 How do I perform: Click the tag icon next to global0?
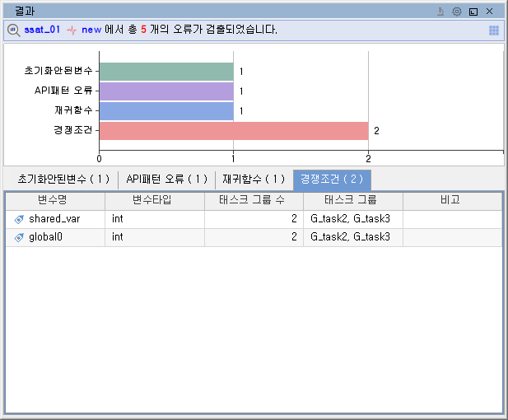(x=19, y=237)
